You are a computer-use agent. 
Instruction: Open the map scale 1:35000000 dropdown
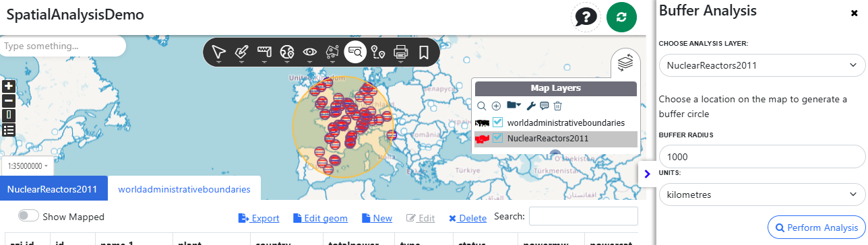(x=27, y=166)
